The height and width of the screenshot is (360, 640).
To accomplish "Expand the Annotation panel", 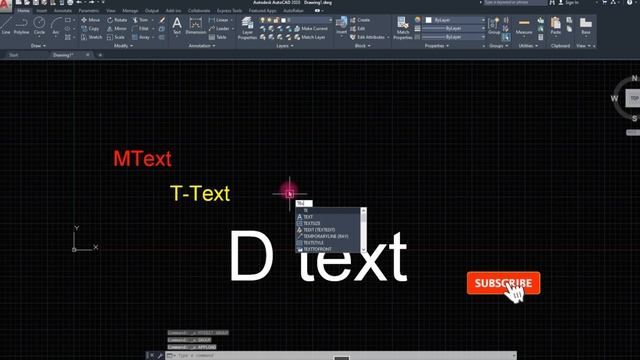I will tap(202, 46).
